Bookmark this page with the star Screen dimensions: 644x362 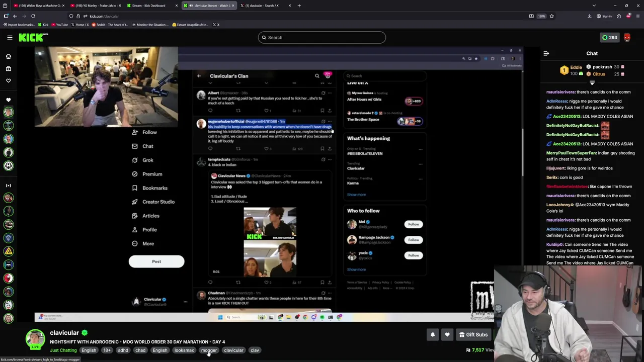[x=551, y=16]
